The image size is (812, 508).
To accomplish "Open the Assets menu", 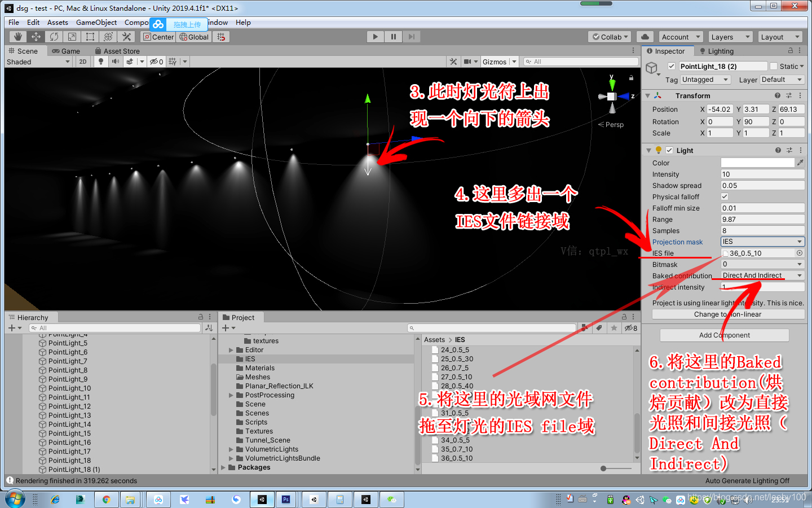I will coord(58,22).
